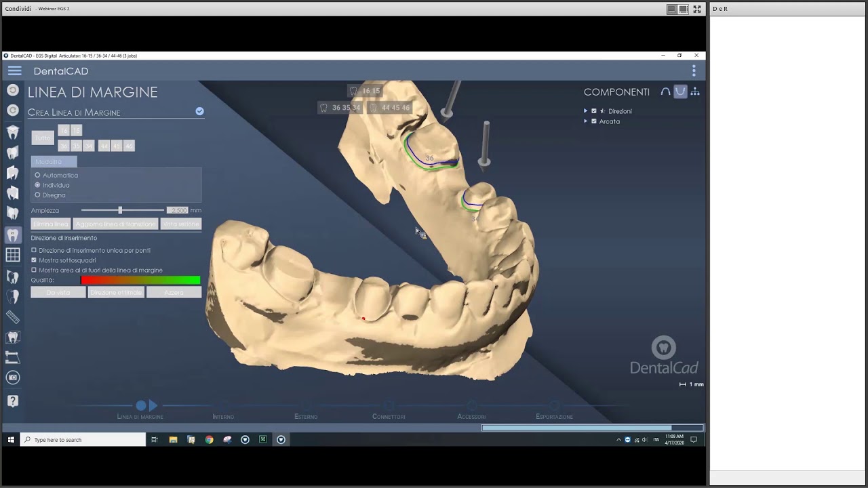Screen dimensions: 868x488
Task: Click Vista sezione button
Action: 181,224
